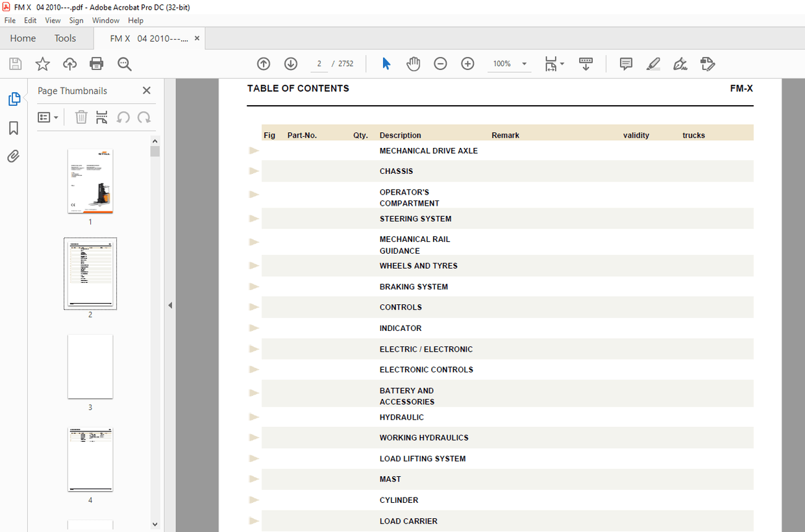Activate the Hand tool
This screenshot has width=805, height=532.
[x=414, y=64]
